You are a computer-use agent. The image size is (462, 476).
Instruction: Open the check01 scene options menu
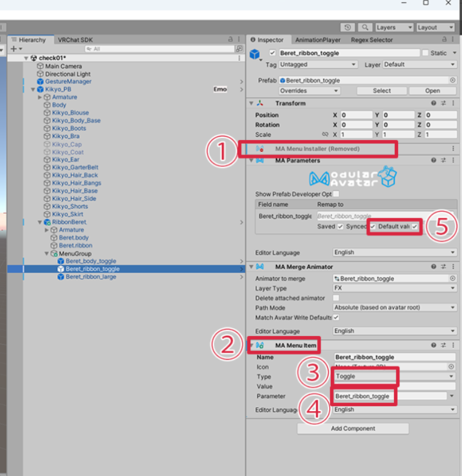(239, 58)
